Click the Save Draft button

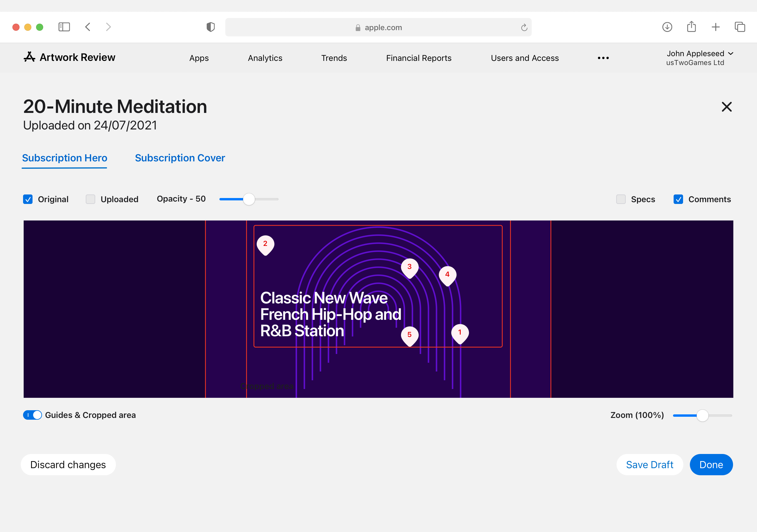650,464
